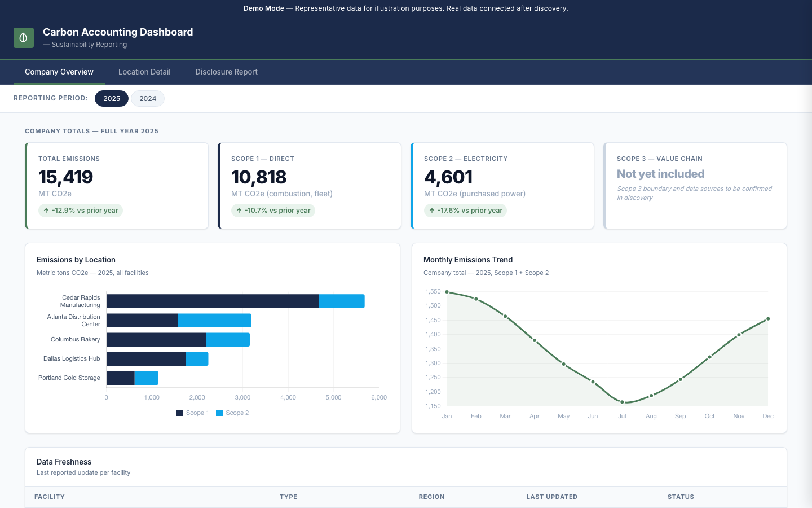The width and height of the screenshot is (812, 508).
Task: Click the Data Freshness section title
Action: pyautogui.click(x=64, y=462)
